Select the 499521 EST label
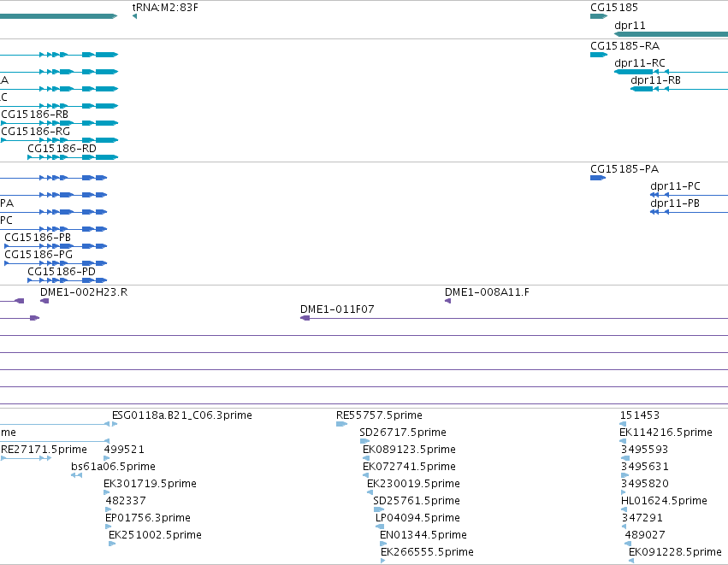The width and height of the screenshot is (728, 565). (x=124, y=450)
